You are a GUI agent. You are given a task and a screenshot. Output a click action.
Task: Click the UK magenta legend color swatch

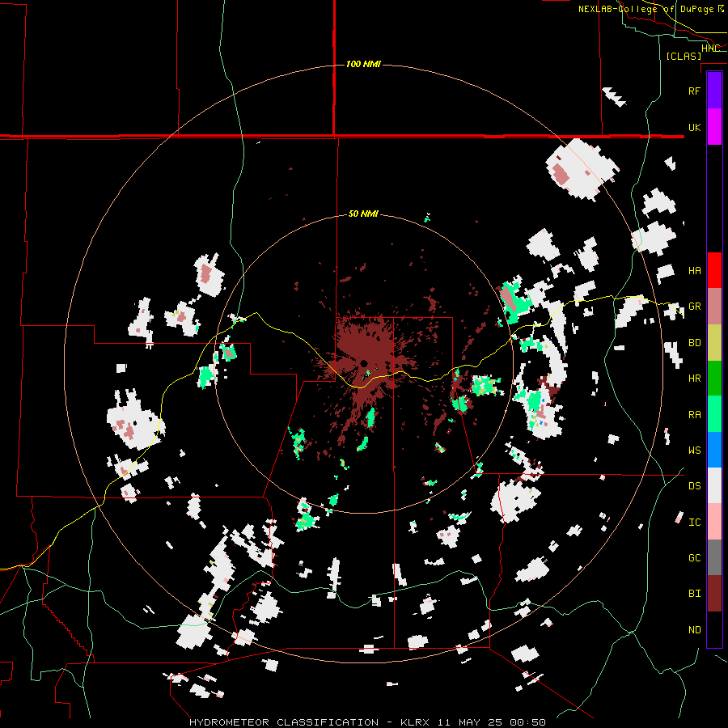click(x=714, y=127)
